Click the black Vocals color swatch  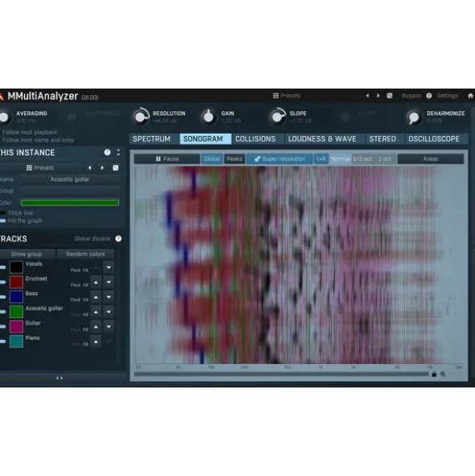pos(16,267)
